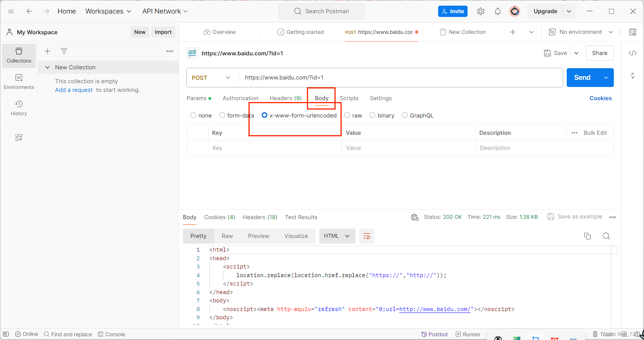The width and height of the screenshot is (644, 340).
Task: Open the No environment selector
Action: [x=581, y=32]
